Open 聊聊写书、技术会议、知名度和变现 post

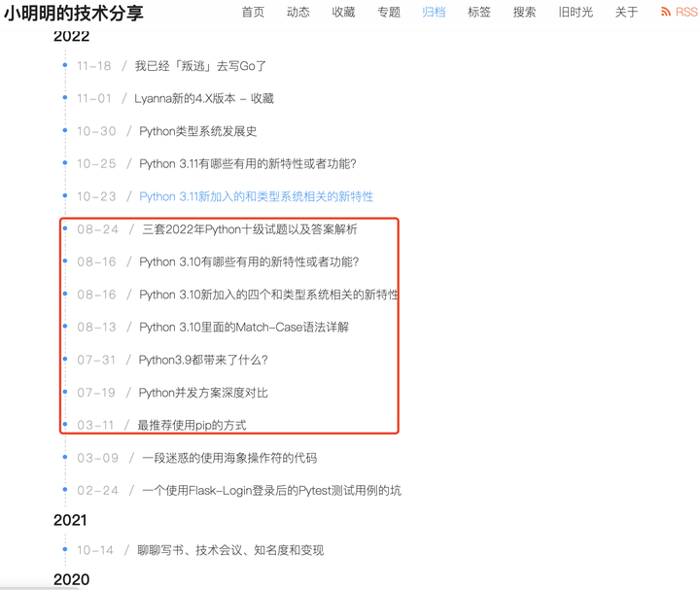click(230, 550)
